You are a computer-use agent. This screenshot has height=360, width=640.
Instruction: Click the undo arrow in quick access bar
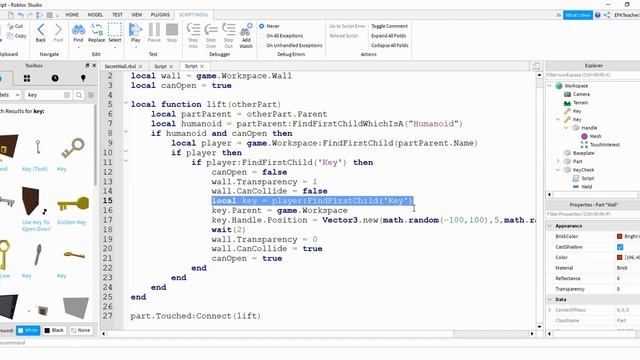(20, 15)
